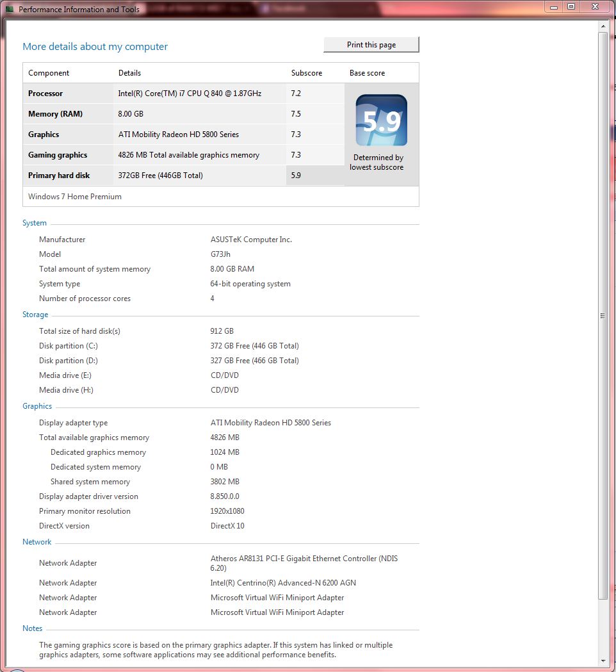
Task: Click the 5.9 base score badge
Action: click(x=381, y=120)
